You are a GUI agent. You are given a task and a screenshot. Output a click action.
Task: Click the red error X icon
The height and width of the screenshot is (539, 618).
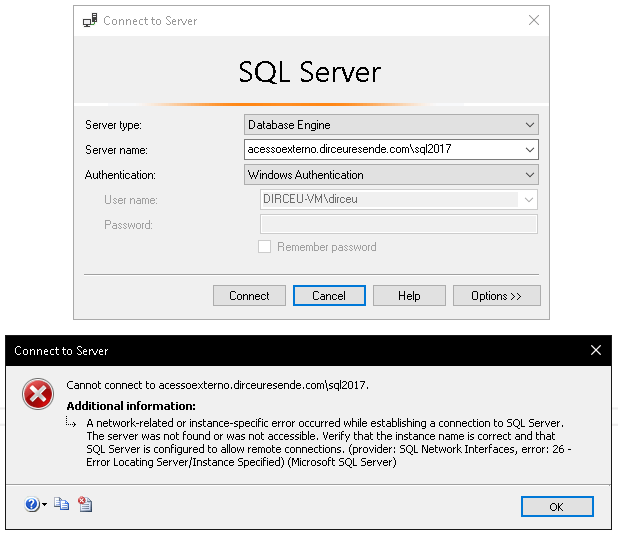(x=38, y=395)
